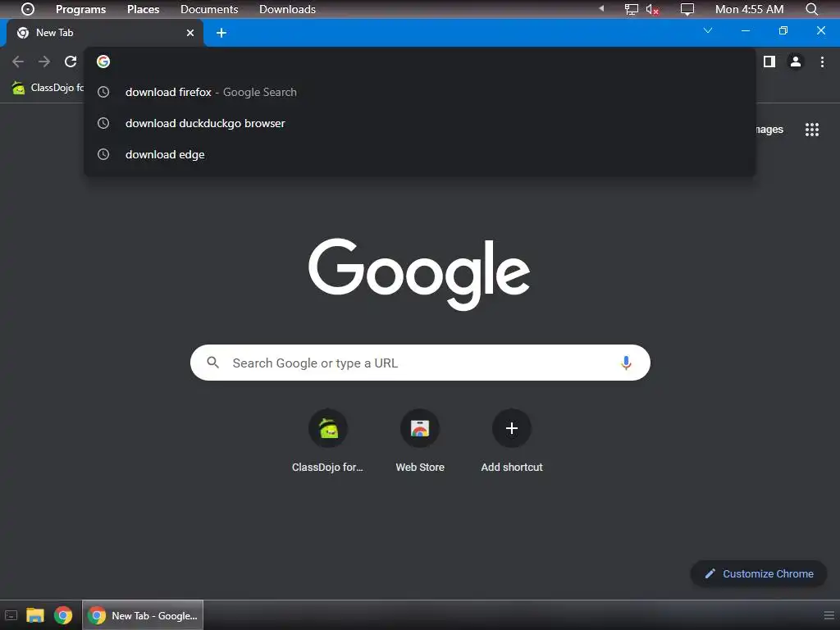840x630 pixels.
Task: Click the show desktop icon in taskbar
Action: tap(11, 615)
